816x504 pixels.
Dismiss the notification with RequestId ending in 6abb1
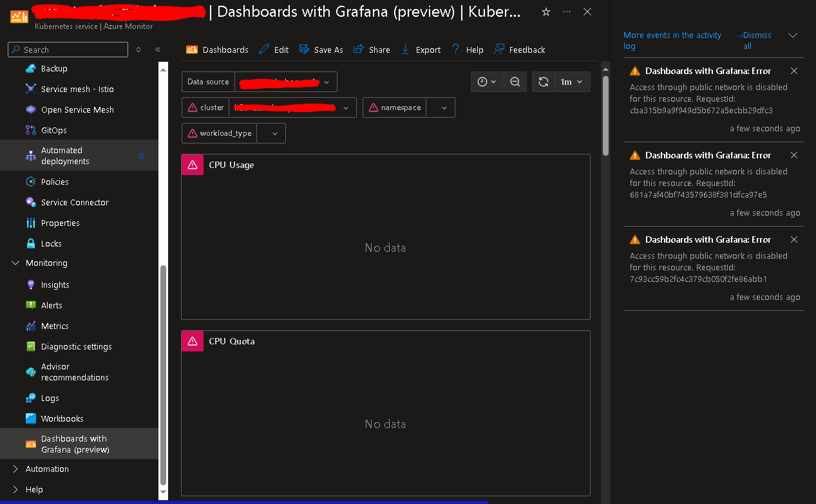tap(794, 239)
